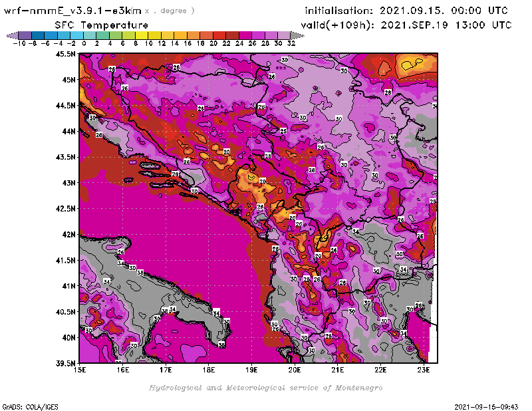
Task: Click the 'valid(+109h): 2021.SEP.19 13:00 UTC' text
Action: [406, 25]
